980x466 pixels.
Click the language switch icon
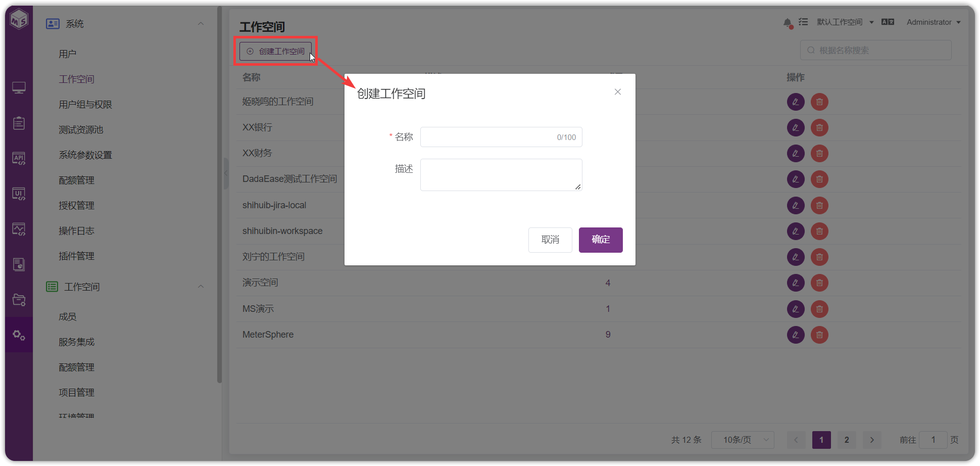pos(888,22)
